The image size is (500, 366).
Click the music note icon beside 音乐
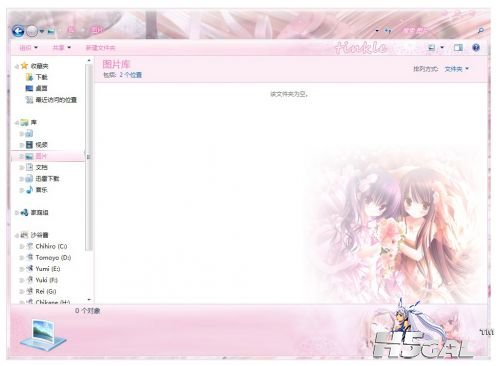[x=29, y=190]
